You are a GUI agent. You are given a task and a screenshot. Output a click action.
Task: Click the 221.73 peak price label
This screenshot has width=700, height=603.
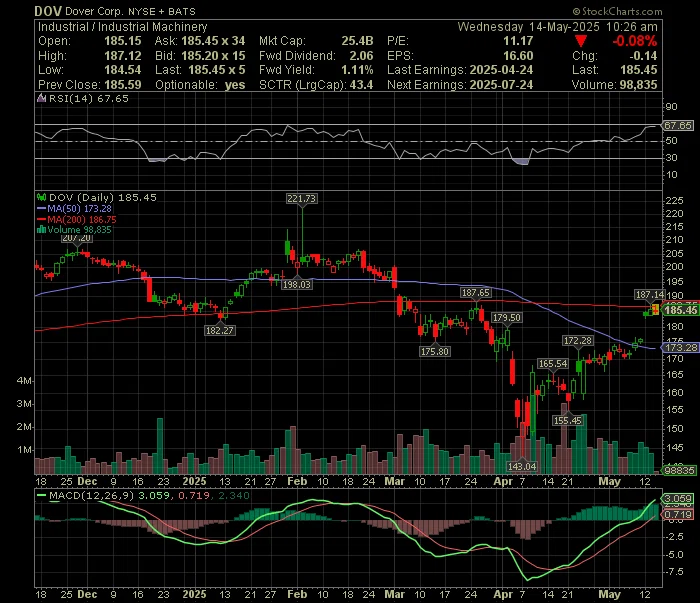pyautogui.click(x=302, y=198)
